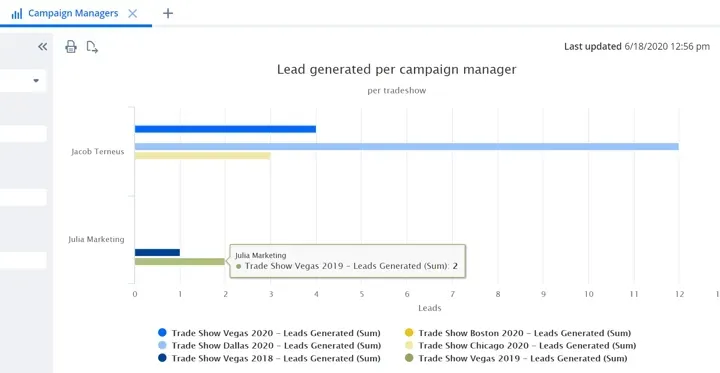Select Julia Marketing's olive Vegas 2019 bar
720x373 pixels.
tap(180, 261)
